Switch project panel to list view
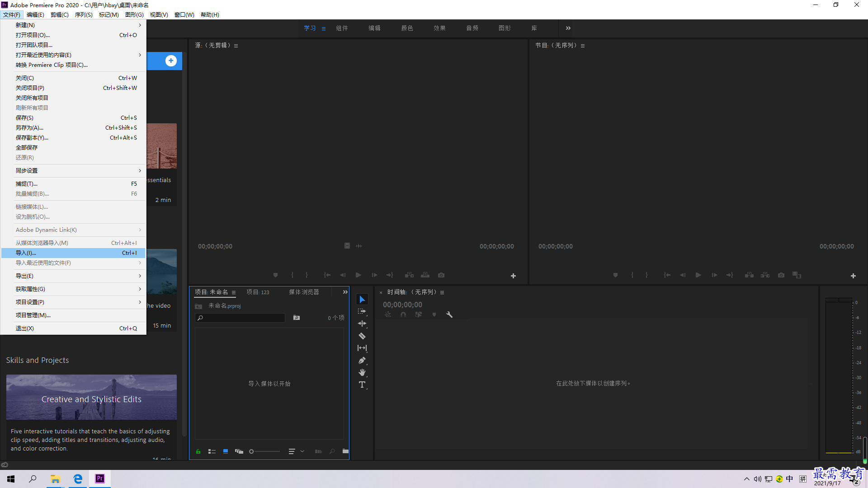 [x=212, y=451]
